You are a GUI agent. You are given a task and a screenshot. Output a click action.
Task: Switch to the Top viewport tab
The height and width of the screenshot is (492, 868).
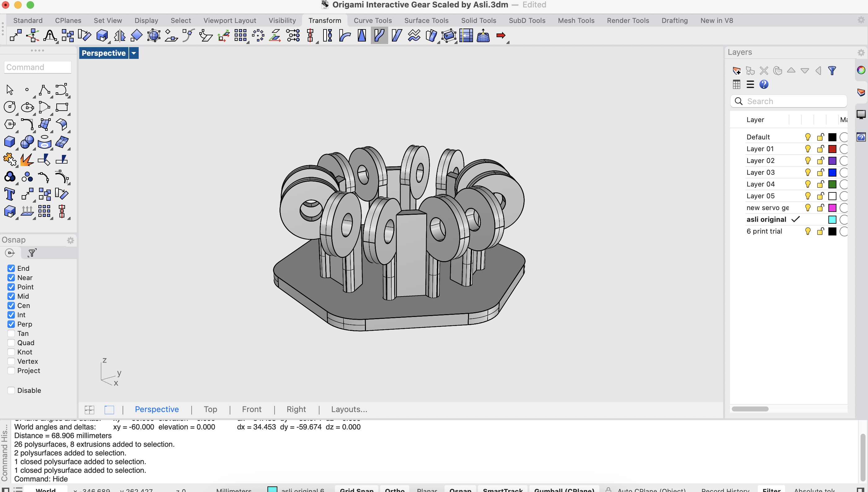[x=210, y=409]
